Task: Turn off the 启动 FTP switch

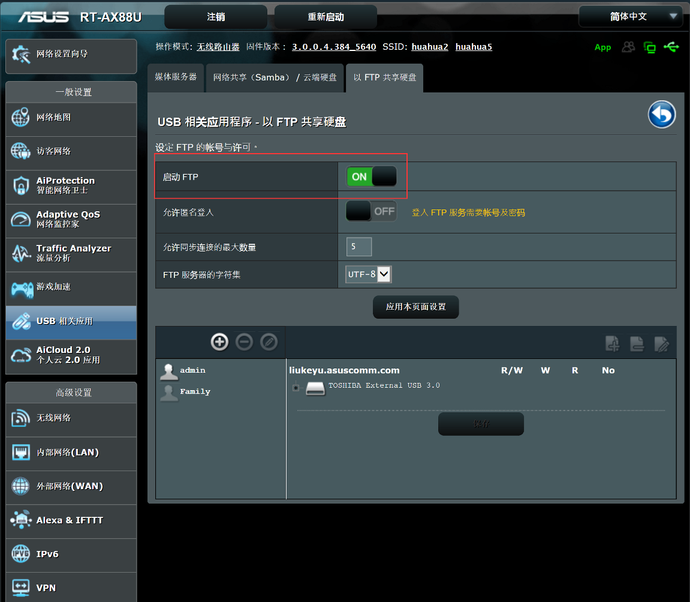Action: [x=371, y=177]
